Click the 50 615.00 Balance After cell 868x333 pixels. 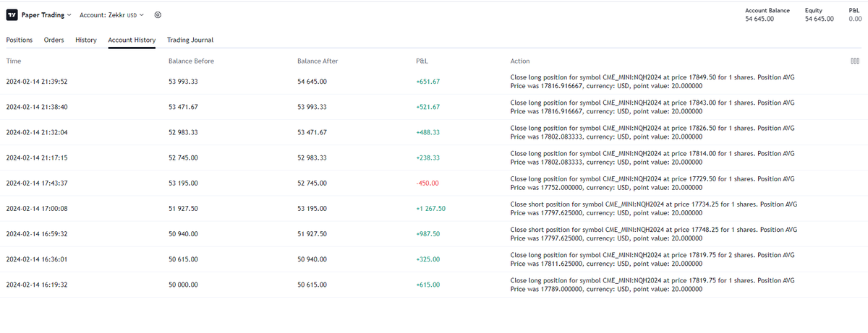tap(312, 285)
